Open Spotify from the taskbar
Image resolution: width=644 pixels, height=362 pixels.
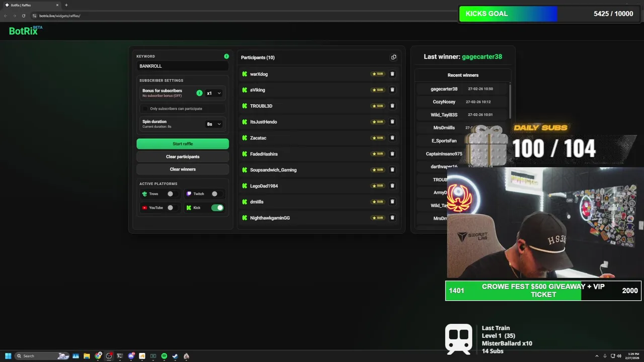[x=164, y=356]
